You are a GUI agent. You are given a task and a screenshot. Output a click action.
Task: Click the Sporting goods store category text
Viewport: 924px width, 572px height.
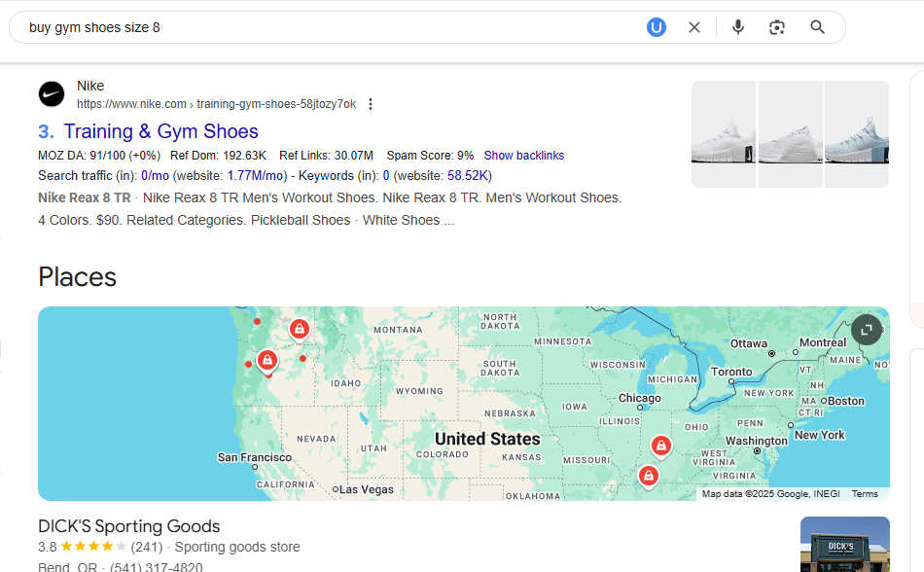tap(237, 547)
